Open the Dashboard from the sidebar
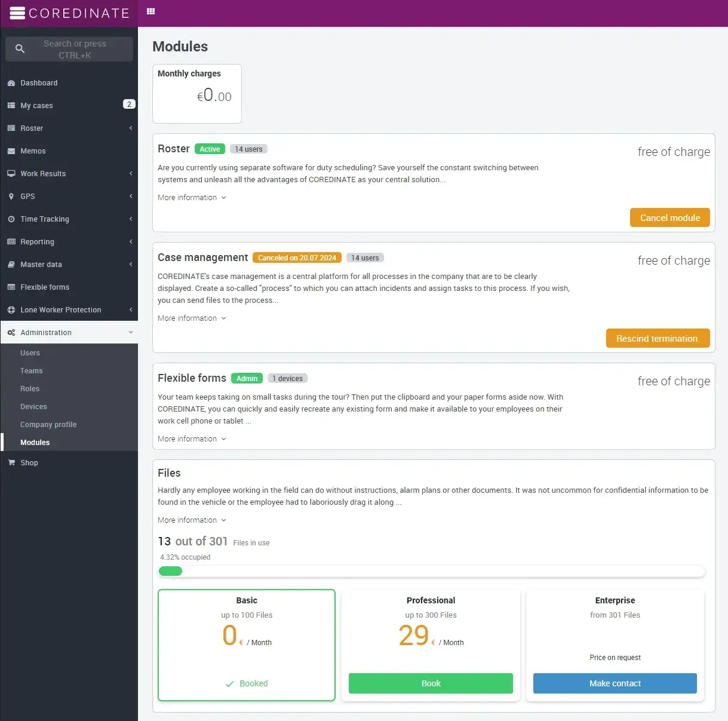 click(x=39, y=82)
